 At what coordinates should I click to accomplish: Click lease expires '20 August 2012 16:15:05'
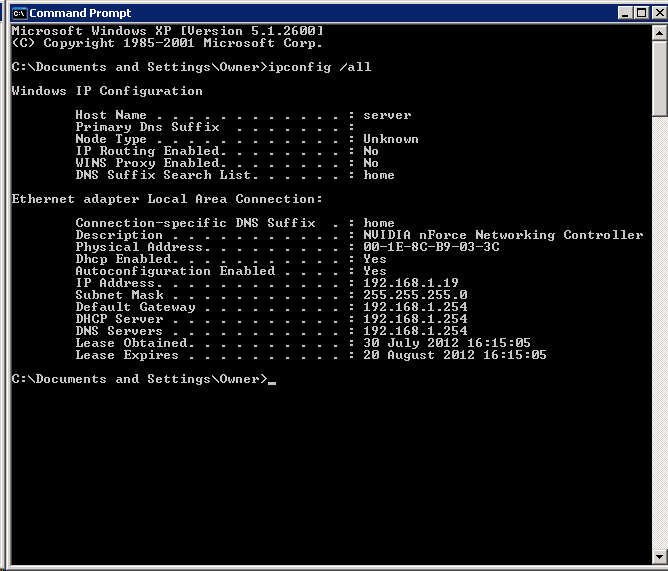[x=455, y=355]
